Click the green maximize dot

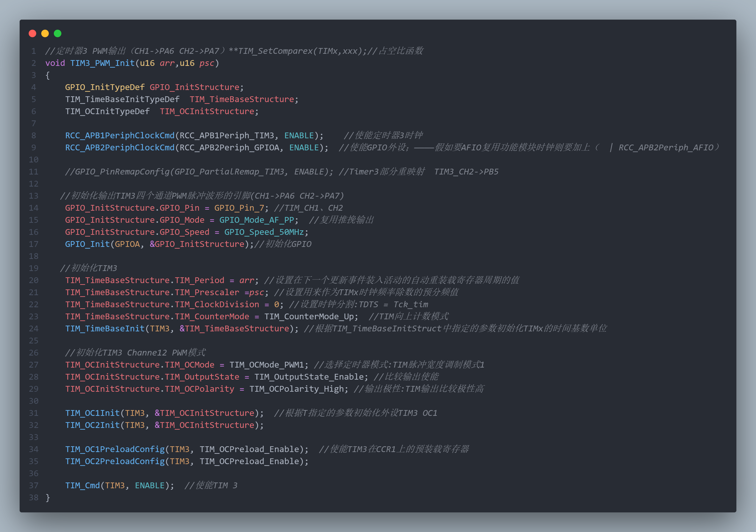[57, 33]
